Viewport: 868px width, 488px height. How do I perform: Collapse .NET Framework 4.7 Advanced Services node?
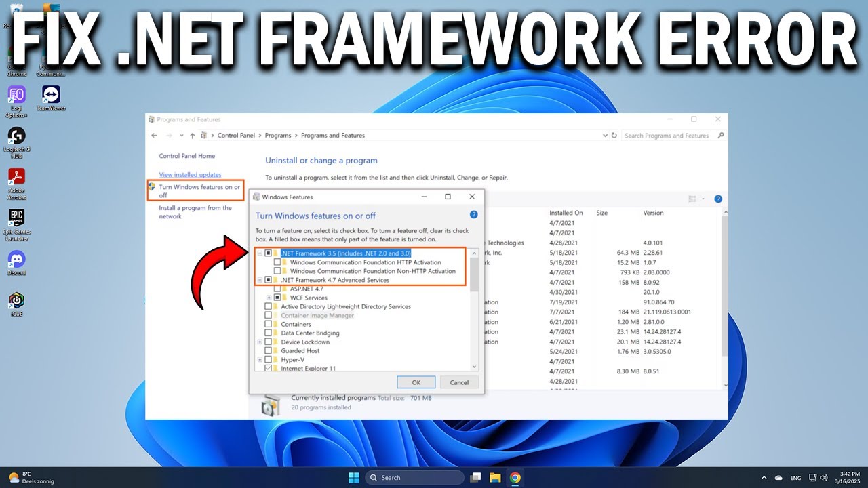tap(260, 280)
